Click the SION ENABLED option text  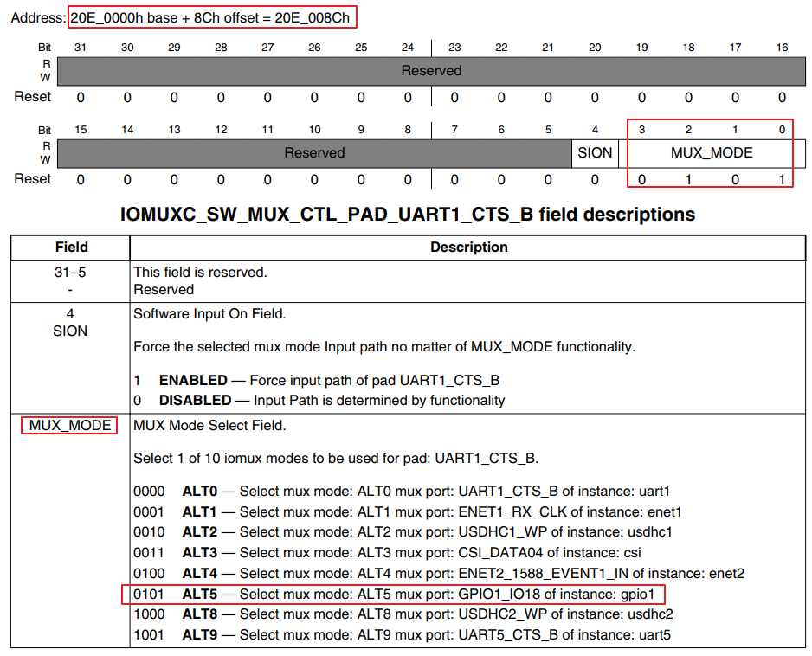317,381
